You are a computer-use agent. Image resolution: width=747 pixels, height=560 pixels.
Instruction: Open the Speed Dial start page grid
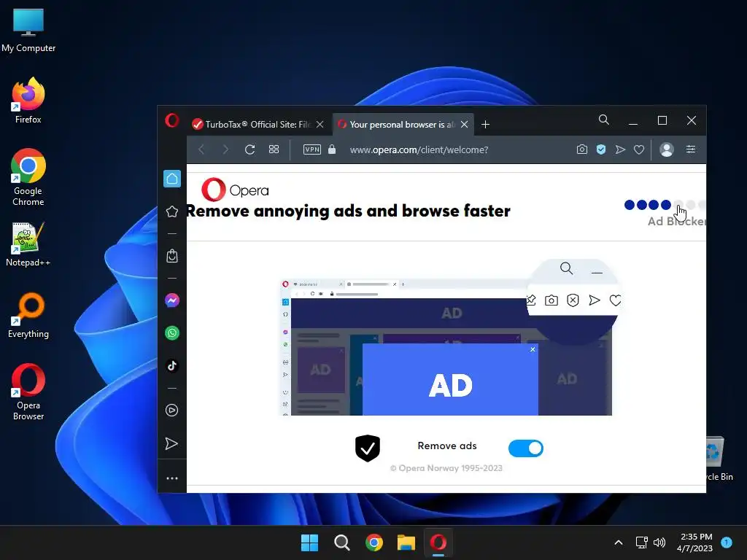tap(274, 149)
